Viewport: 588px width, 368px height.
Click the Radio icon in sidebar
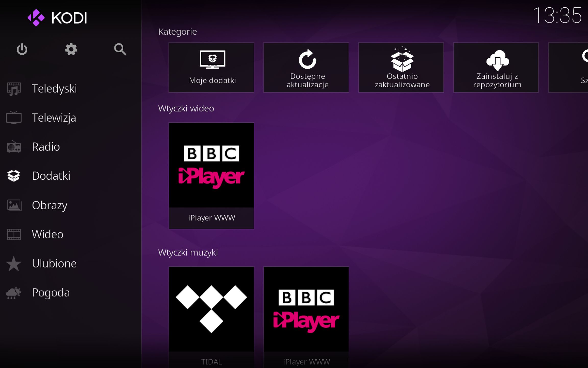tap(14, 147)
